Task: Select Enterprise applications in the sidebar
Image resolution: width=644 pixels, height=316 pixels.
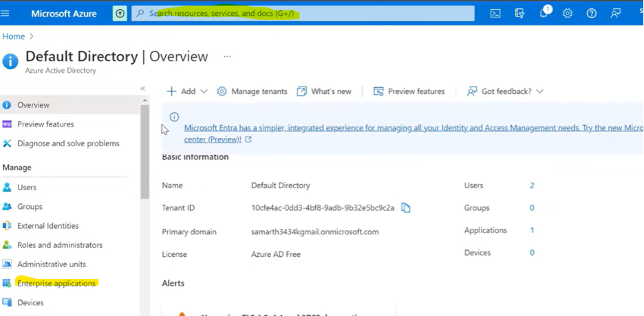Action: [x=56, y=283]
